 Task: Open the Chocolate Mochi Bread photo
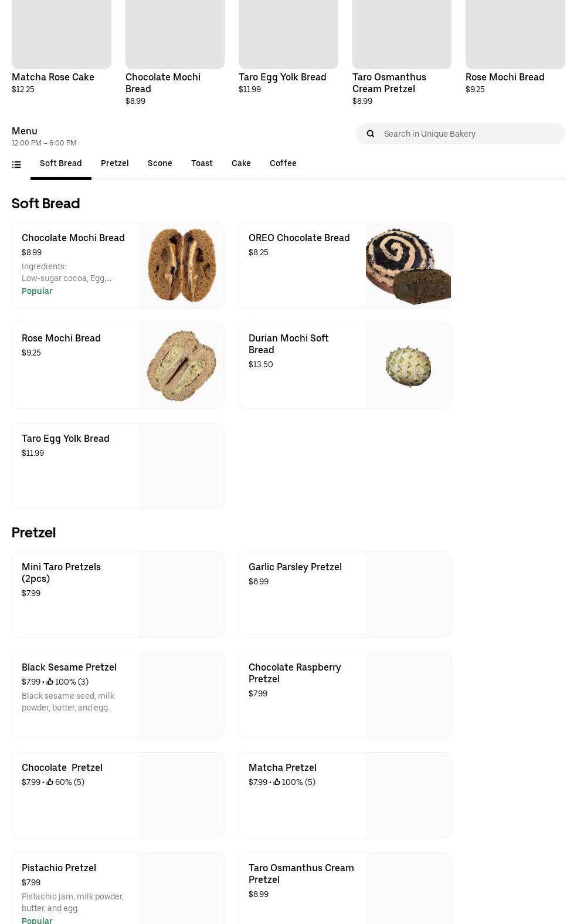coord(182,265)
